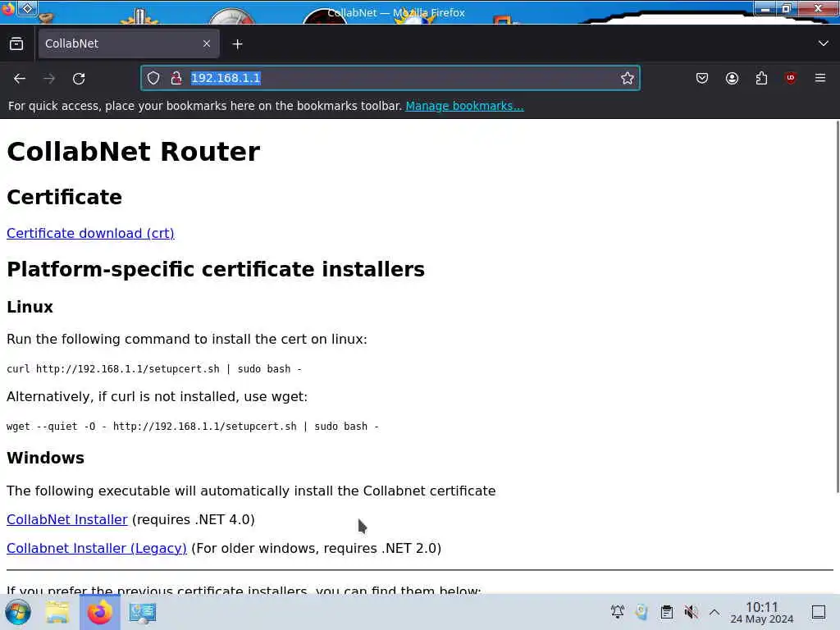Image resolution: width=840 pixels, height=630 pixels.
Task: Open the system settings monitor taskbar icon
Action: (x=143, y=612)
